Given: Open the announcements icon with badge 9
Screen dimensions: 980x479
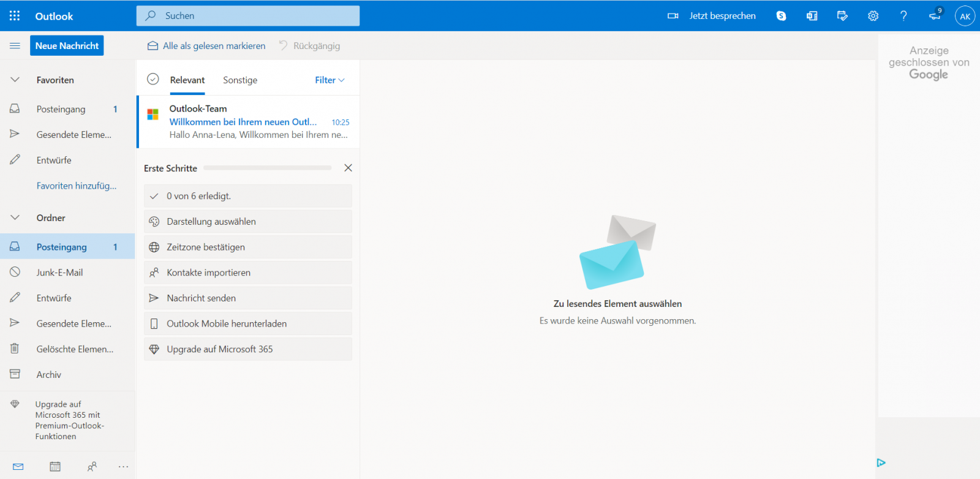Looking at the screenshot, I should 935,15.
